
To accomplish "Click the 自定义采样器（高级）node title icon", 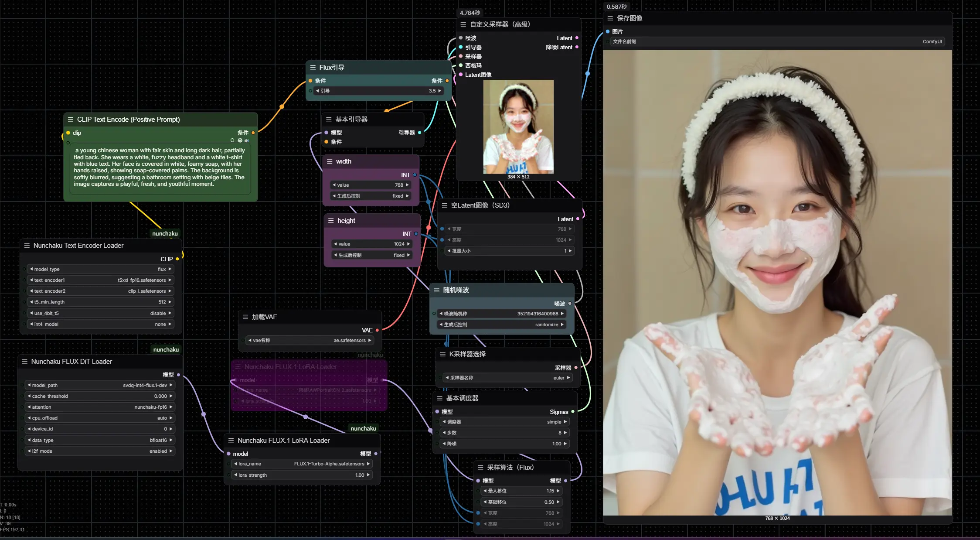I will 463,24.
